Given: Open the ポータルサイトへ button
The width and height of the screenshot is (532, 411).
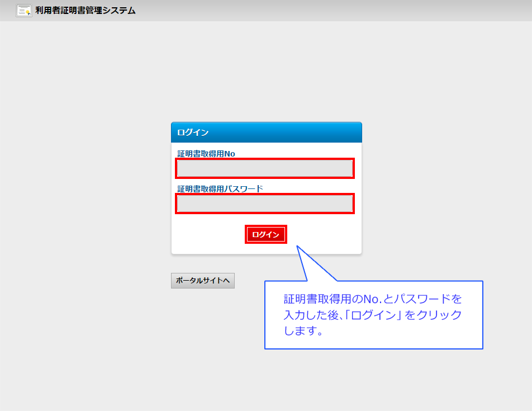Looking at the screenshot, I should point(202,281).
